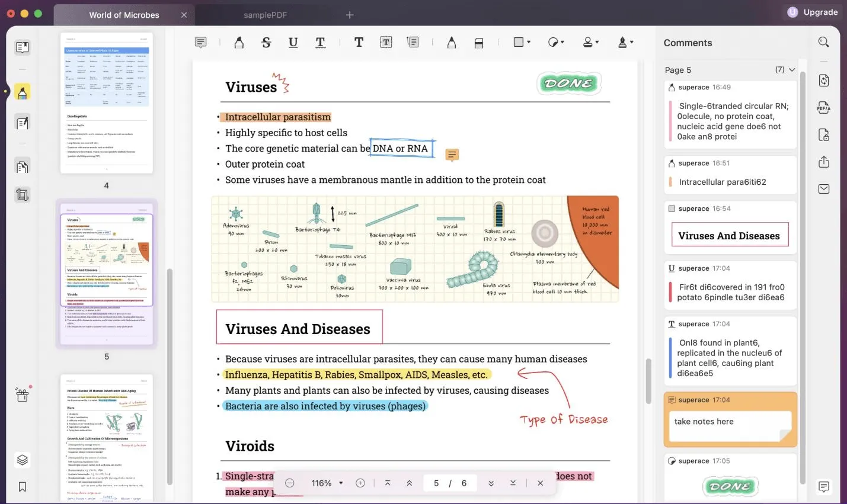This screenshot has height=504, width=847.
Task: Close the World of Microbes tab
Action: coord(184,15)
